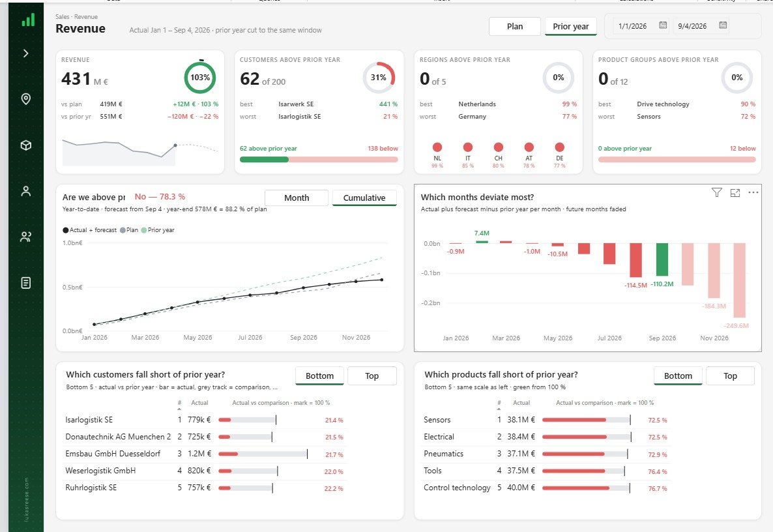Open more options ellipsis on deviation chart
The height and width of the screenshot is (532, 773).
click(x=753, y=192)
